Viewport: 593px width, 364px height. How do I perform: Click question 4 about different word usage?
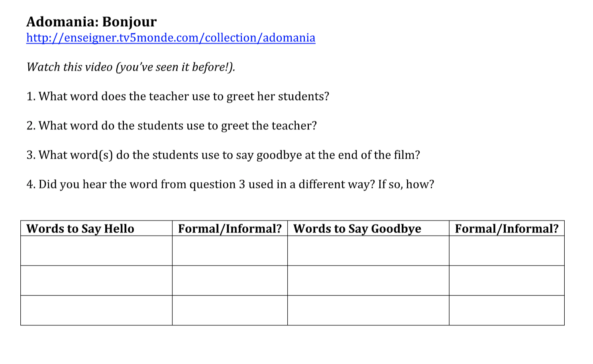[230, 184]
